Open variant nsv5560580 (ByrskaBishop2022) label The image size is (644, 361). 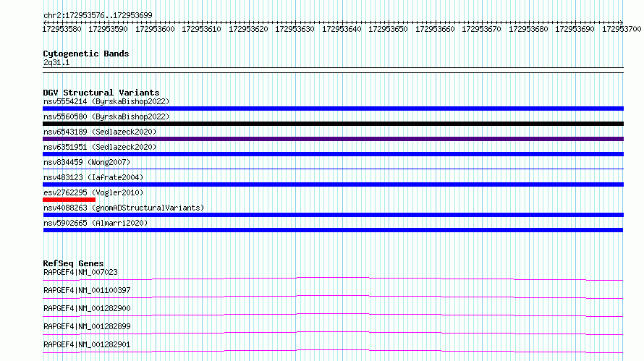[106, 116]
